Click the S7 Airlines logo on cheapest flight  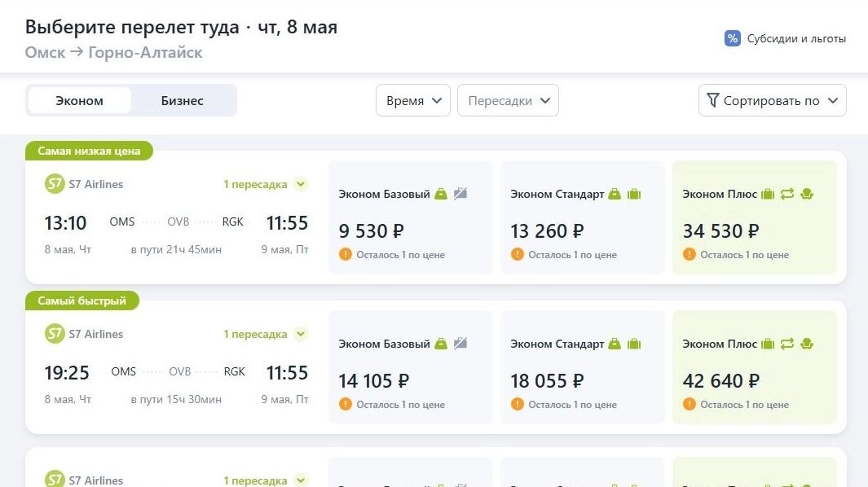pyautogui.click(x=55, y=183)
